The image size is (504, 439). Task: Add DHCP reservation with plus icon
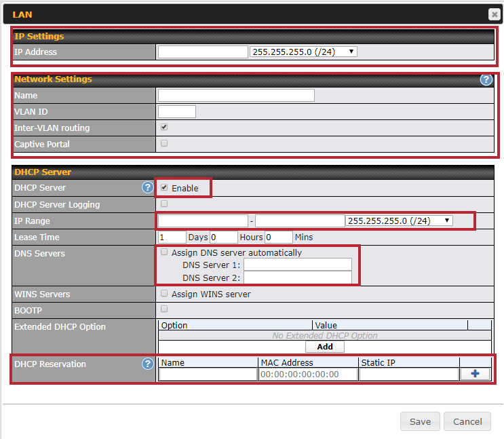[475, 374]
